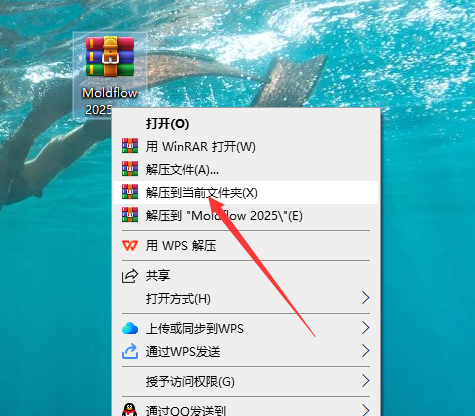Click the blue cloud icon for WPS upload
This screenshot has height=416, width=475.
tap(130, 328)
